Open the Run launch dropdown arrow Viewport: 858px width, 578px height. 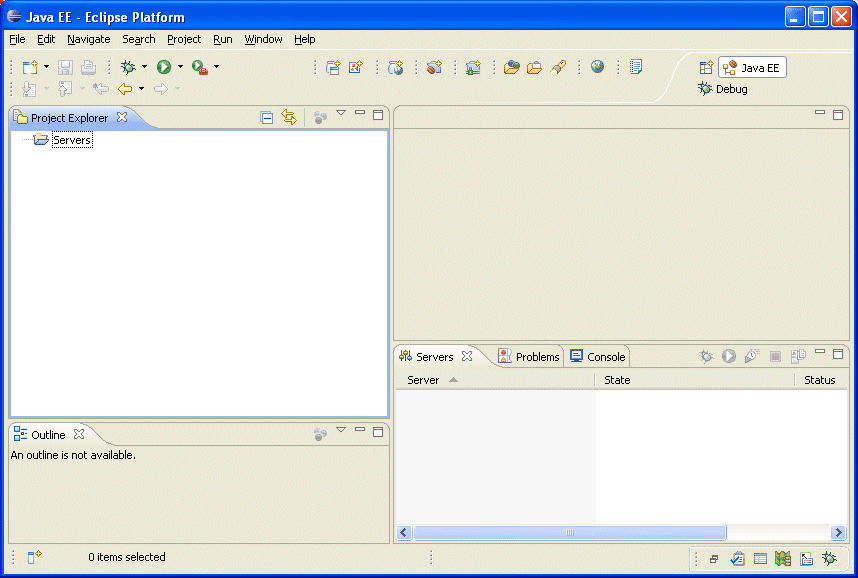181,67
